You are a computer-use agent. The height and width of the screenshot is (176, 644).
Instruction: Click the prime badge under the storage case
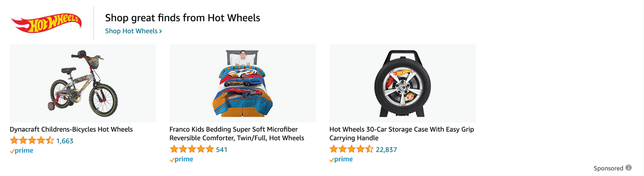[341, 159]
